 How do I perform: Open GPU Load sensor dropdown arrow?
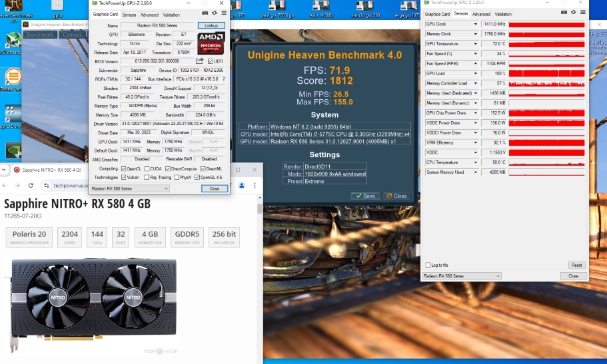475,73
